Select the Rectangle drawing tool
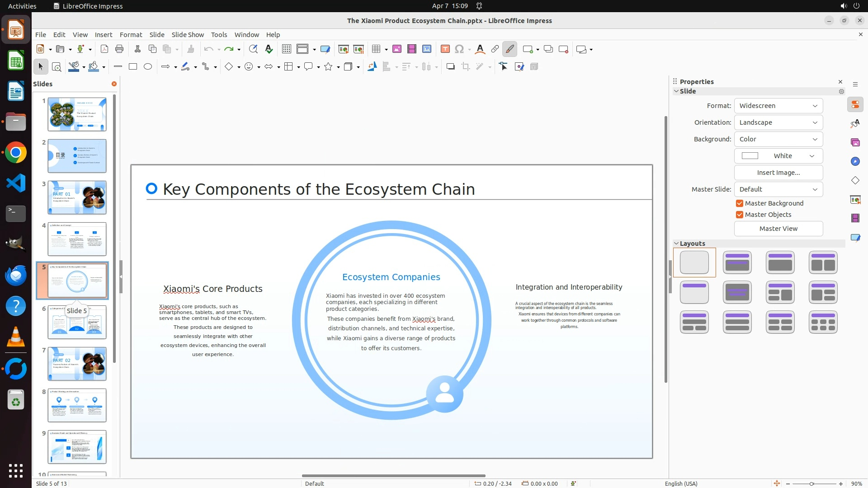 [133, 67]
